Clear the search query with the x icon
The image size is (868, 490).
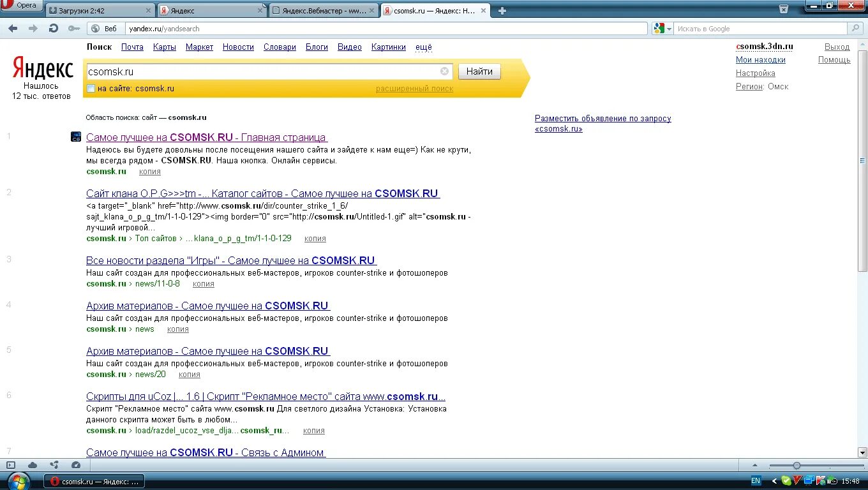coord(445,71)
